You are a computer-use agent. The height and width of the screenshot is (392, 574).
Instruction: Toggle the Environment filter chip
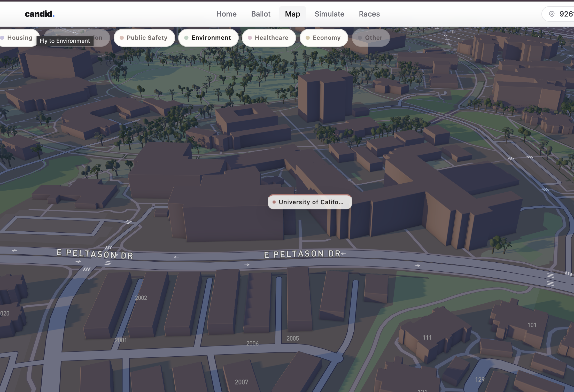coord(208,38)
